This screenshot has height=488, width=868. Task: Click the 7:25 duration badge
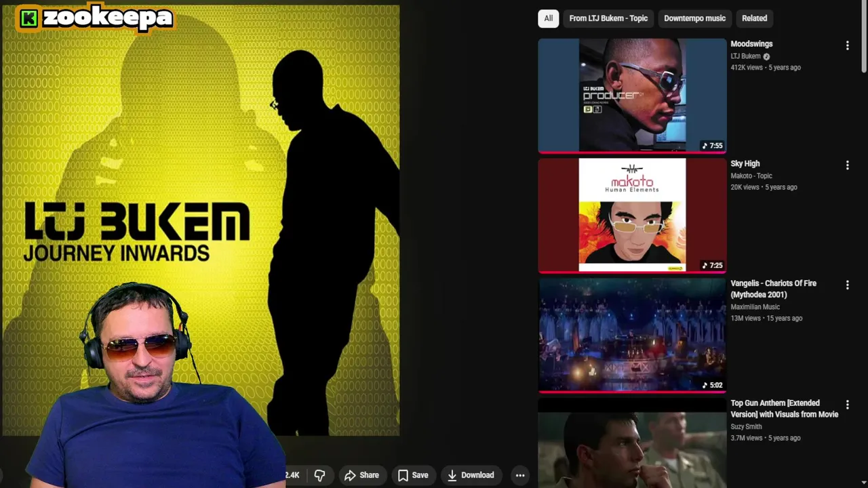712,266
